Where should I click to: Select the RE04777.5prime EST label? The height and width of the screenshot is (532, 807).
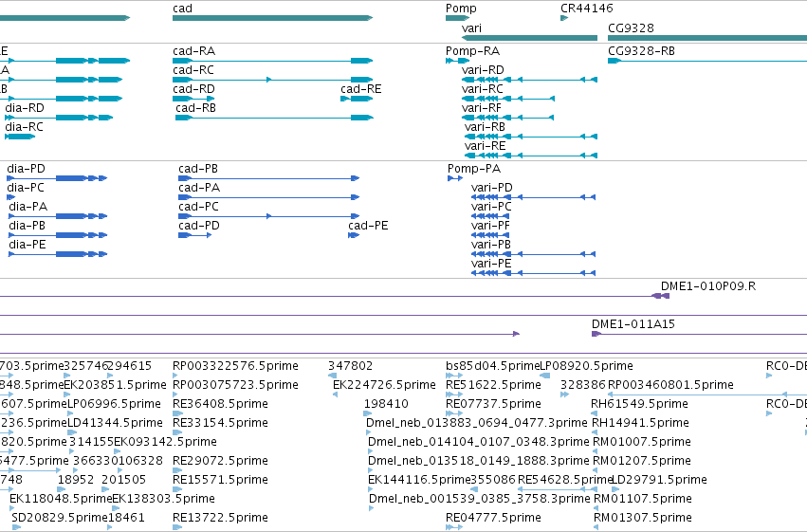click(493, 518)
